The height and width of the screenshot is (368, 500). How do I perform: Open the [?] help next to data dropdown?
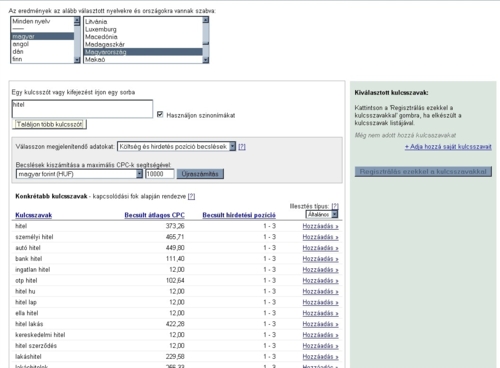[x=242, y=147]
